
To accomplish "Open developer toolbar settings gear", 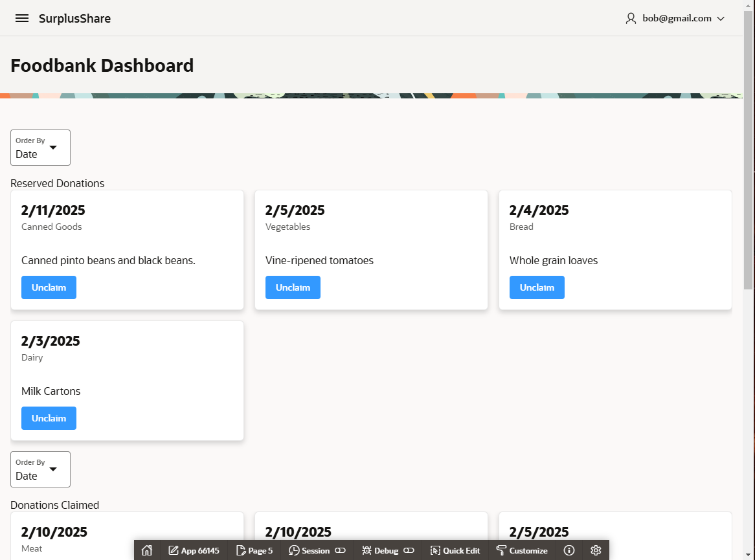I will point(596,550).
